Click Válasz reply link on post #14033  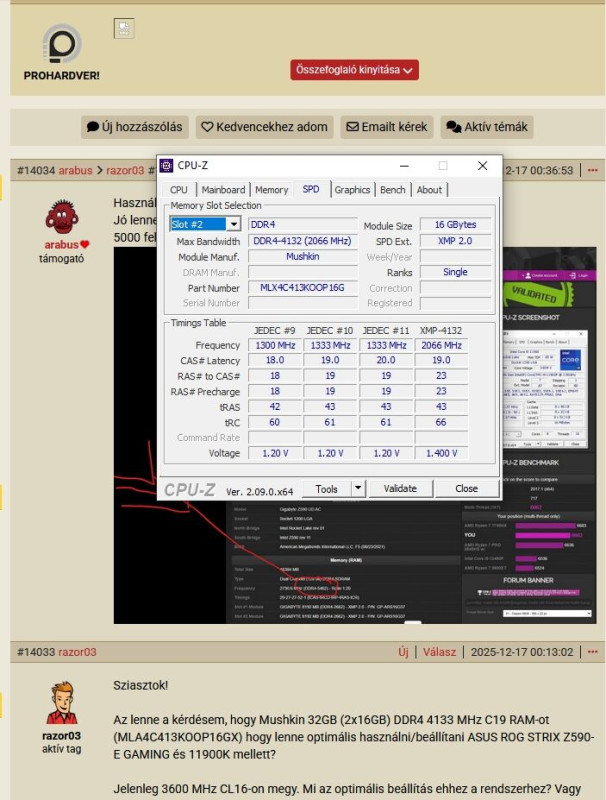point(439,652)
